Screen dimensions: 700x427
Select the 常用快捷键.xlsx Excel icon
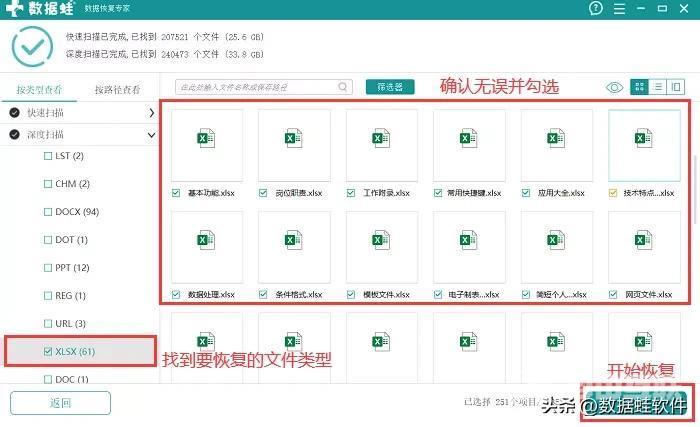point(469,138)
